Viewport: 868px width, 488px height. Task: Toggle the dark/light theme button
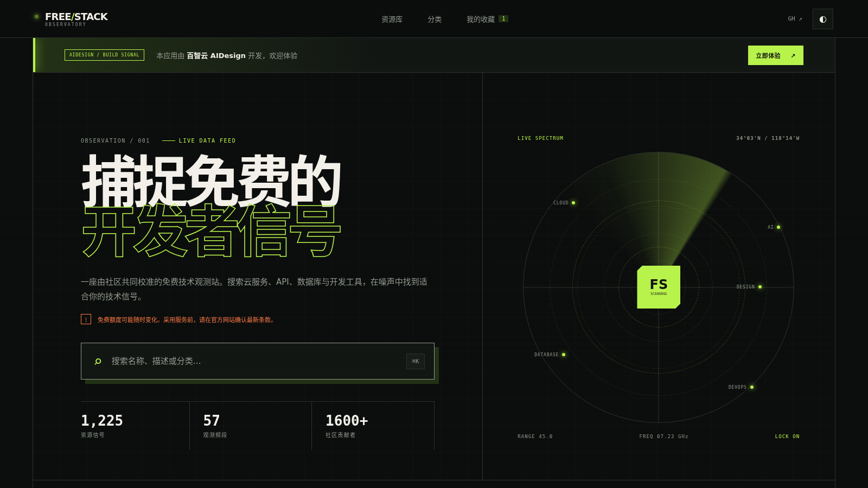(x=823, y=19)
